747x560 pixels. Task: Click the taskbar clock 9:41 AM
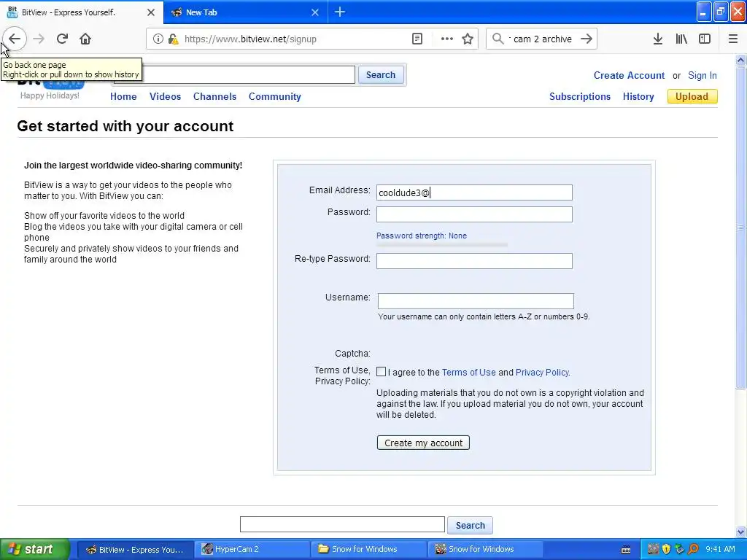[720, 549]
